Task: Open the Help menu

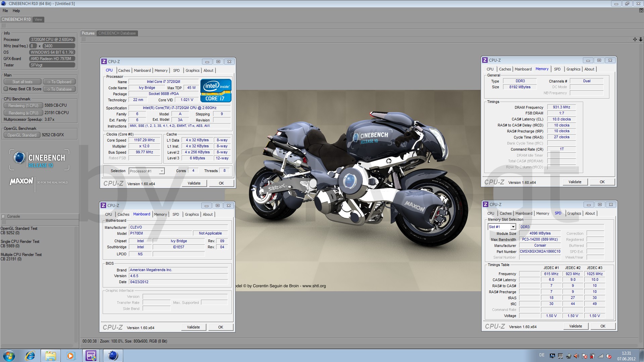Action: point(16,11)
